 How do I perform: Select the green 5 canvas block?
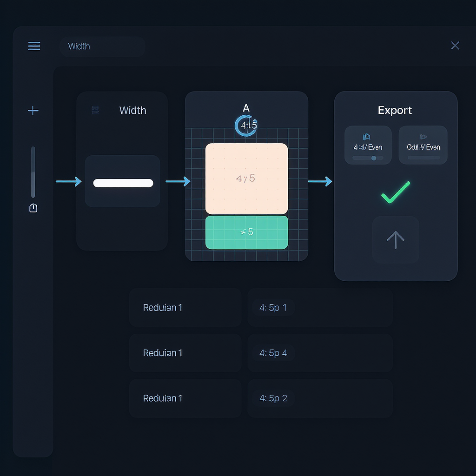[246, 232]
